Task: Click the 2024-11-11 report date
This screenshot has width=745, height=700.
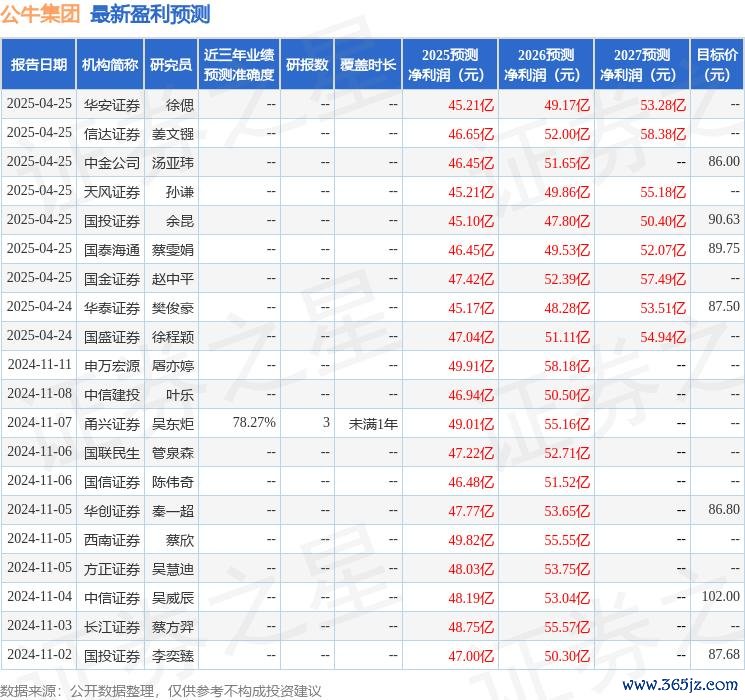Action: (39, 364)
